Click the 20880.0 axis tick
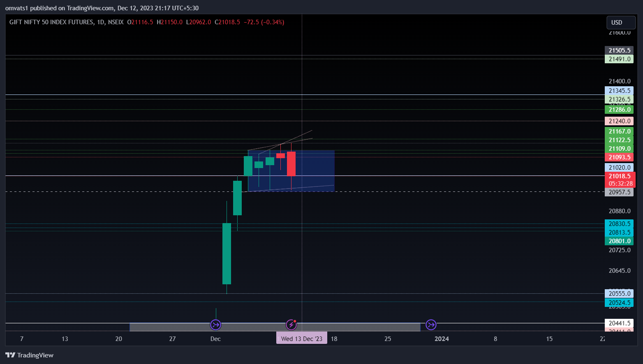 coord(620,211)
